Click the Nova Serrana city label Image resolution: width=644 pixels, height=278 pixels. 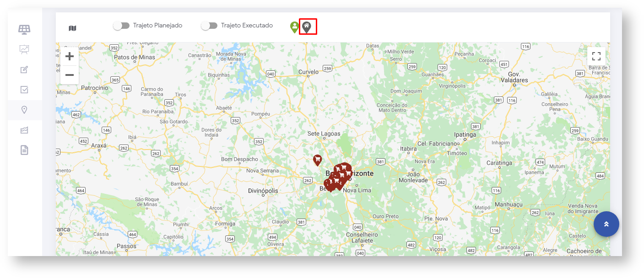click(262, 171)
